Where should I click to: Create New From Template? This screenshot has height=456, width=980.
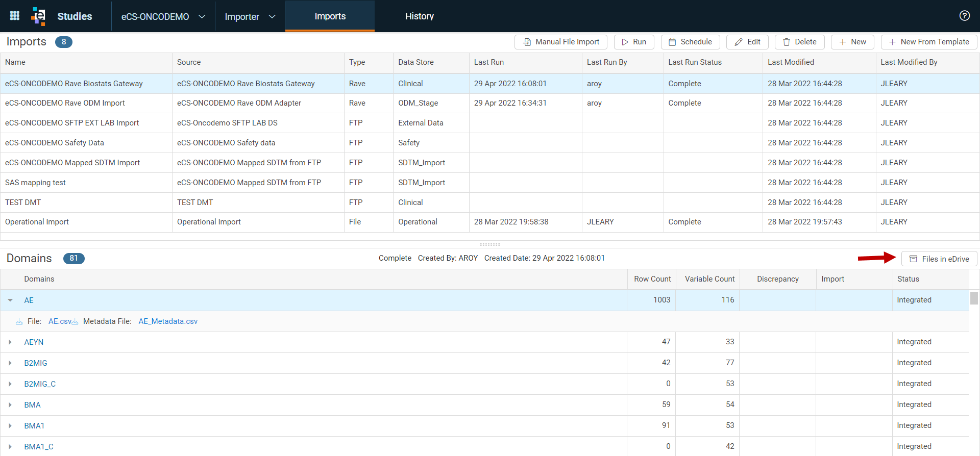pos(929,42)
